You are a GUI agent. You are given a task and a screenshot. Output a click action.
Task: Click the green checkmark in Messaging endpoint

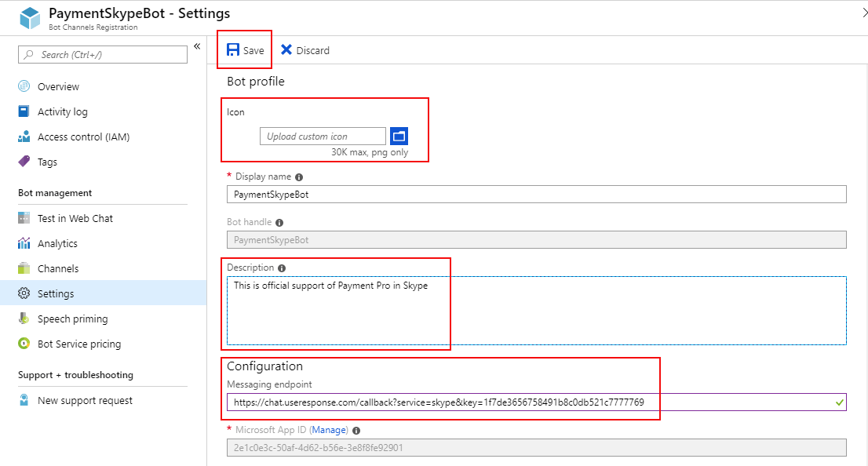point(839,402)
